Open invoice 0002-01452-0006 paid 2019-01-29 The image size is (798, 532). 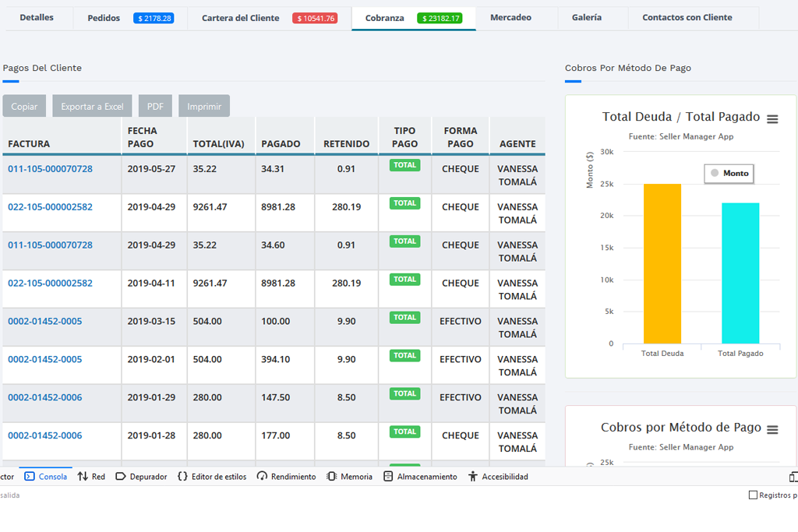(44, 398)
